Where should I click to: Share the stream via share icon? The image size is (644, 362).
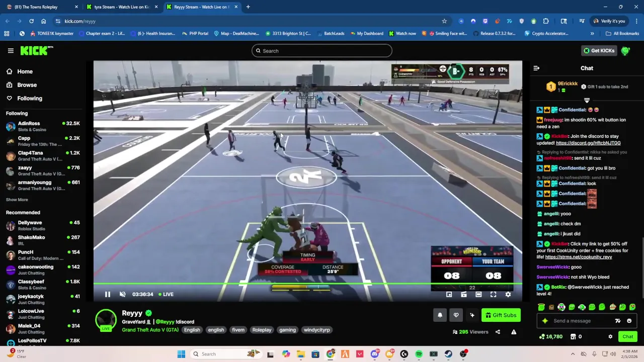pyautogui.click(x=498, y=332)
